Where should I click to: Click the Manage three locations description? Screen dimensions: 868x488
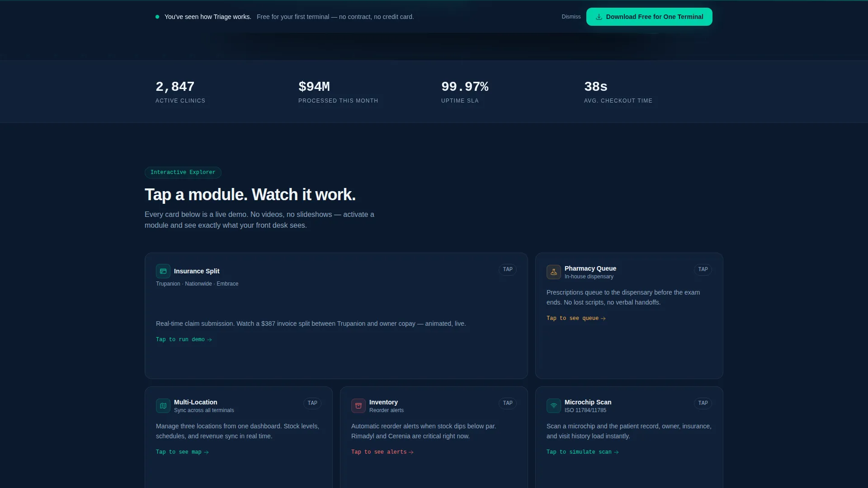point(237,431)
